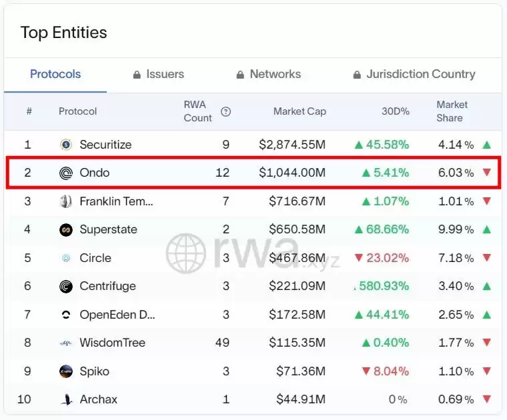Click the Centrifuge protocol logo icon
Screen dimensions: 507x420
click(66, 287)
